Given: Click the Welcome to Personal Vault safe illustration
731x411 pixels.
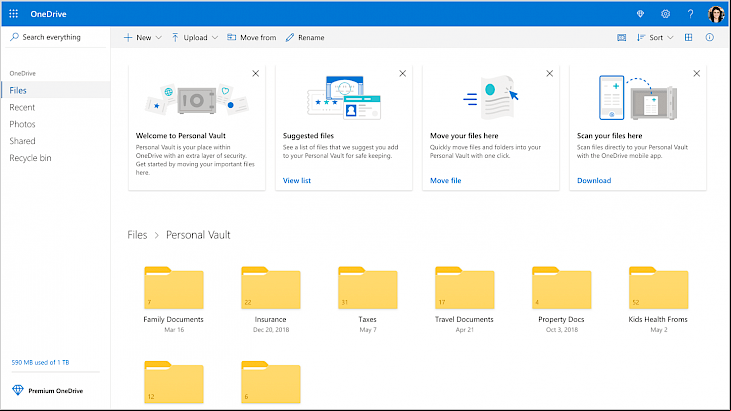Looking at the screenshot, I should click(197, 99).
